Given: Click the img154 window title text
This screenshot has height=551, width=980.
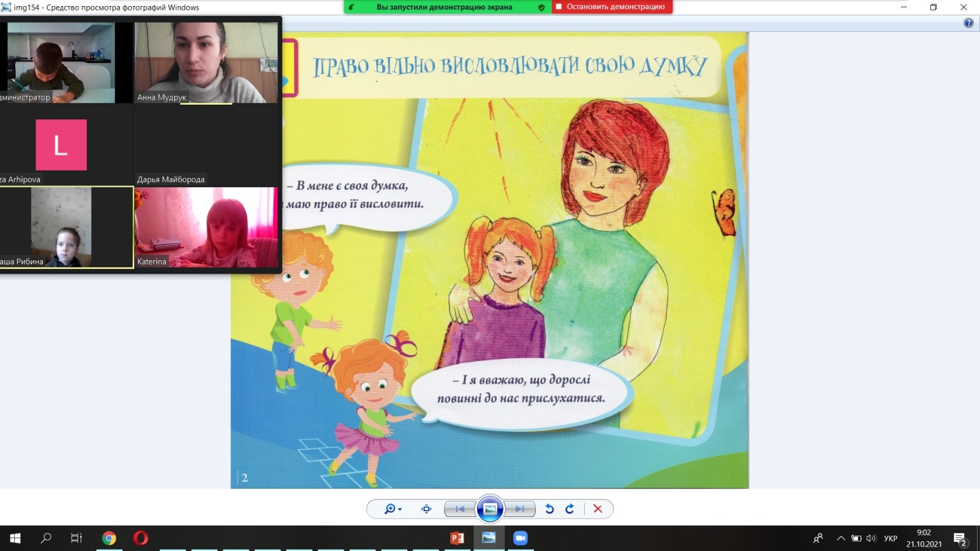Looking at the screenshot, I should 107,7.
